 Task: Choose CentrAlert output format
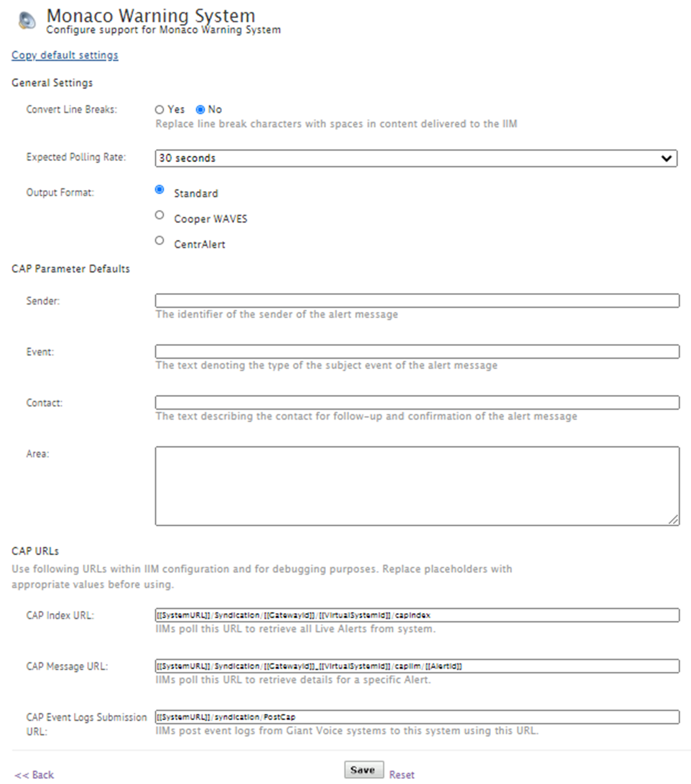pos(159,240)
